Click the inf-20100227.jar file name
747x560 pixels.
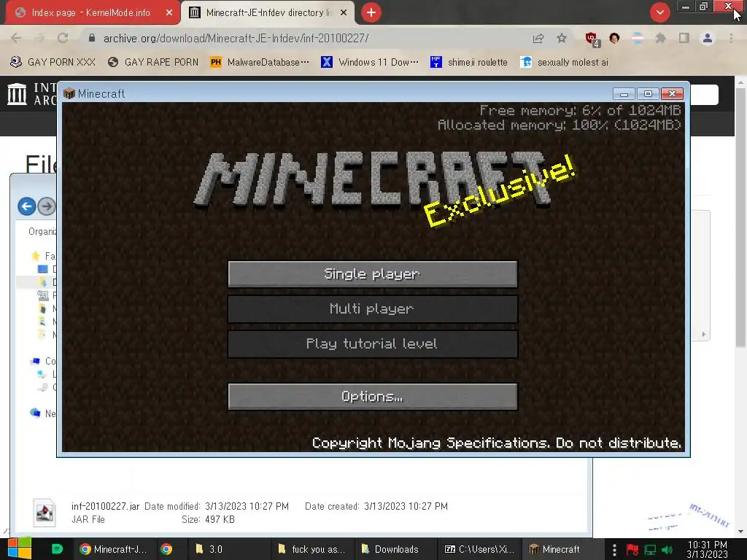pos(105,506)
